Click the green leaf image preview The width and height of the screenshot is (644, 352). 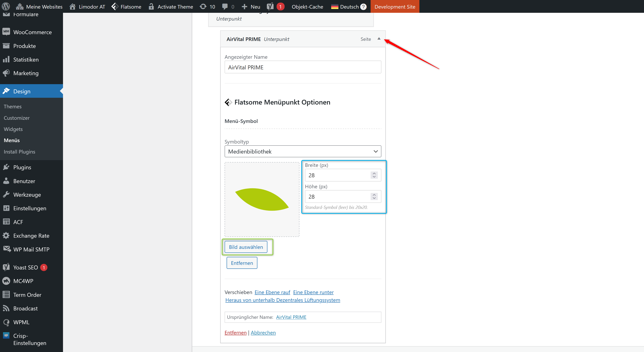[262, 199]
